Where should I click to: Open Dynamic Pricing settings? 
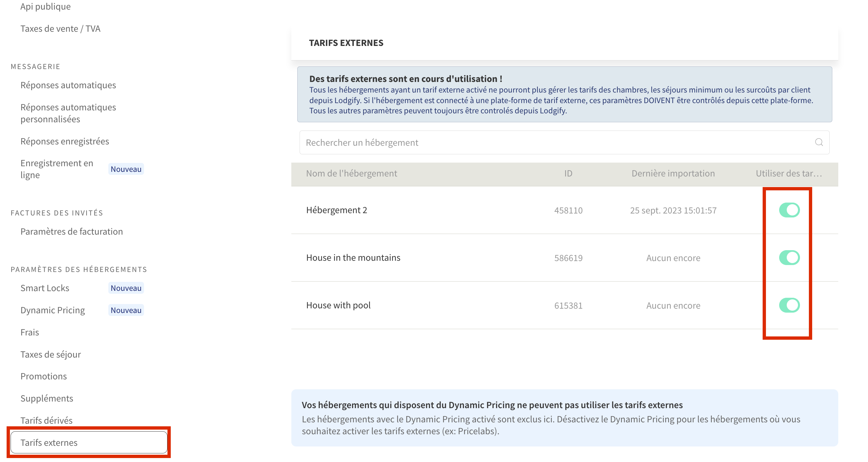53,310
